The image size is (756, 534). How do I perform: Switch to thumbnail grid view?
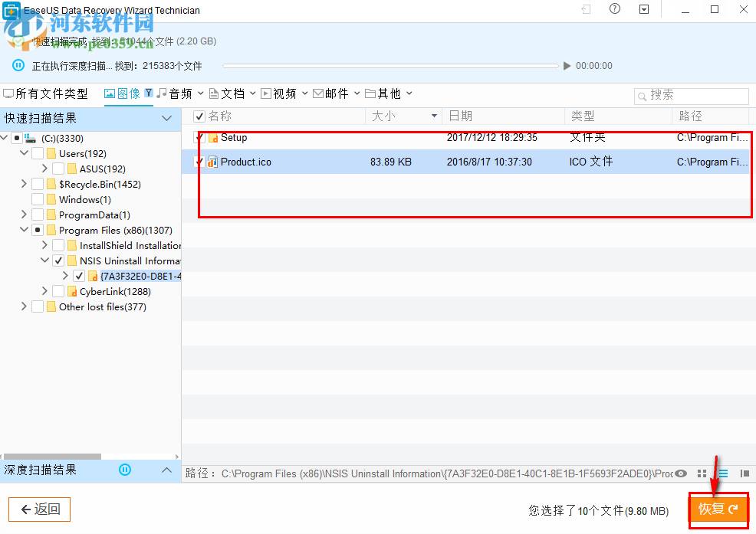[702, 473]
